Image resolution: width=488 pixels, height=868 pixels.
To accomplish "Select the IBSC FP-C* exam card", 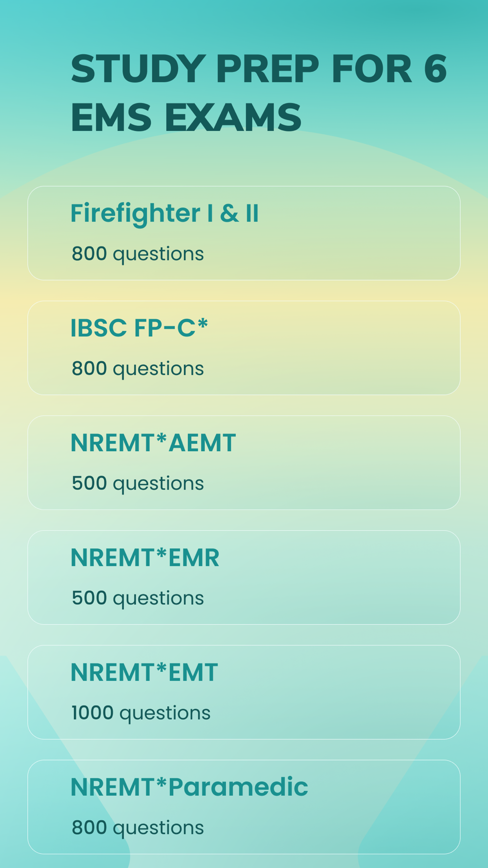I will point(244,348).
